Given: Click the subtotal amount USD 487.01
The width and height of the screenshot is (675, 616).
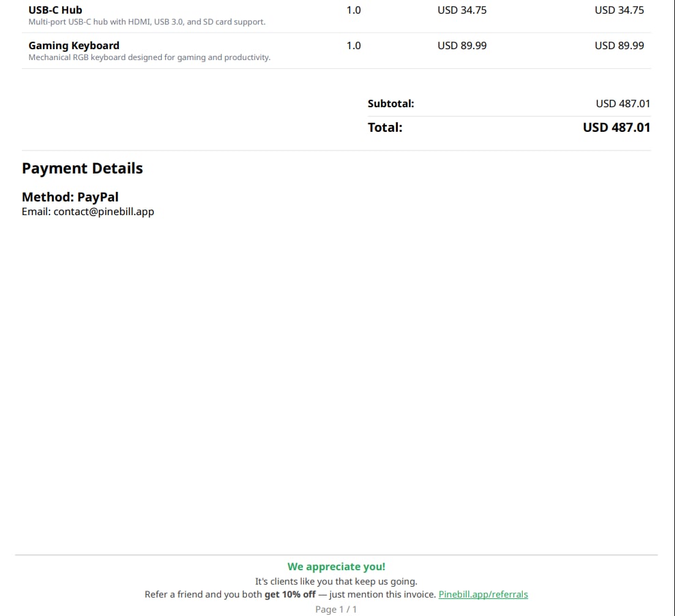Looking at the screenshot, I should tap(623, 104).
